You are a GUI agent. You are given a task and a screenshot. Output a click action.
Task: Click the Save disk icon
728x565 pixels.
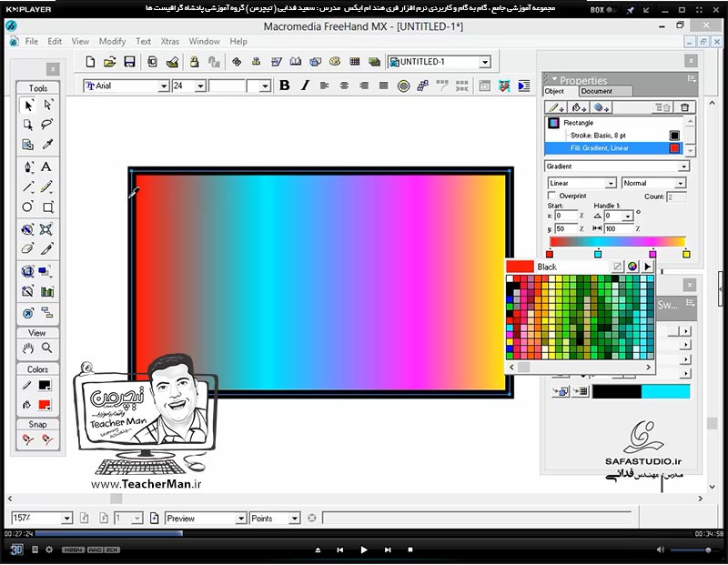point(129,62)
